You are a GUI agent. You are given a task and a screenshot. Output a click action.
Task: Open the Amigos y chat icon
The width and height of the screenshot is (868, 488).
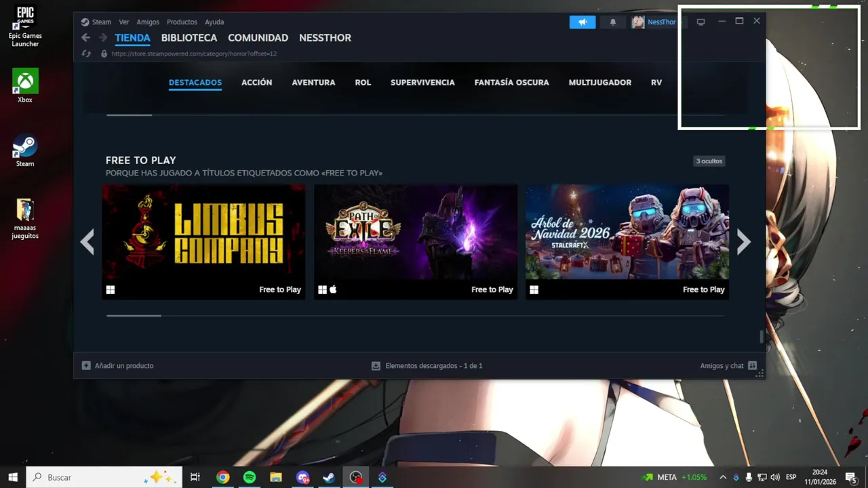752,365
